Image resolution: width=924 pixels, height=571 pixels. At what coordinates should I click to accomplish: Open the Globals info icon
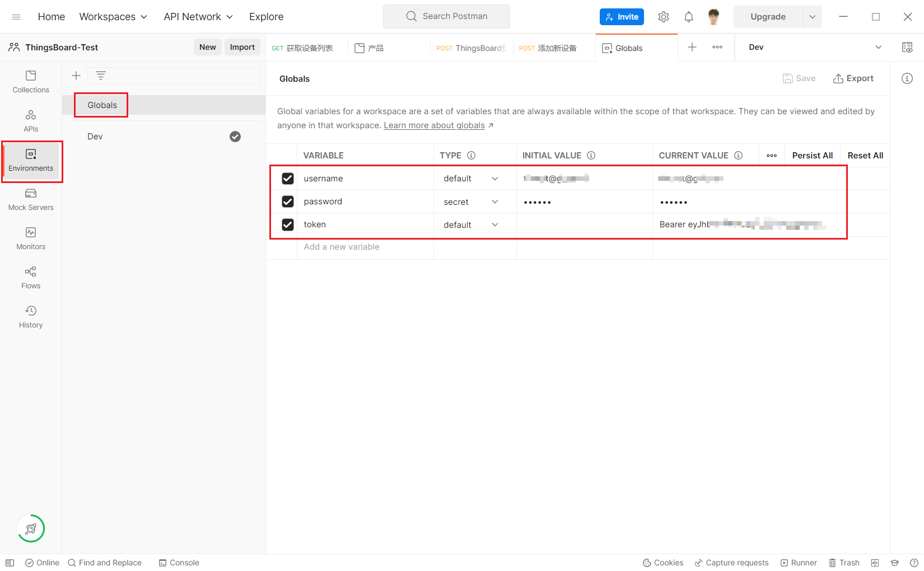point(907,78)
